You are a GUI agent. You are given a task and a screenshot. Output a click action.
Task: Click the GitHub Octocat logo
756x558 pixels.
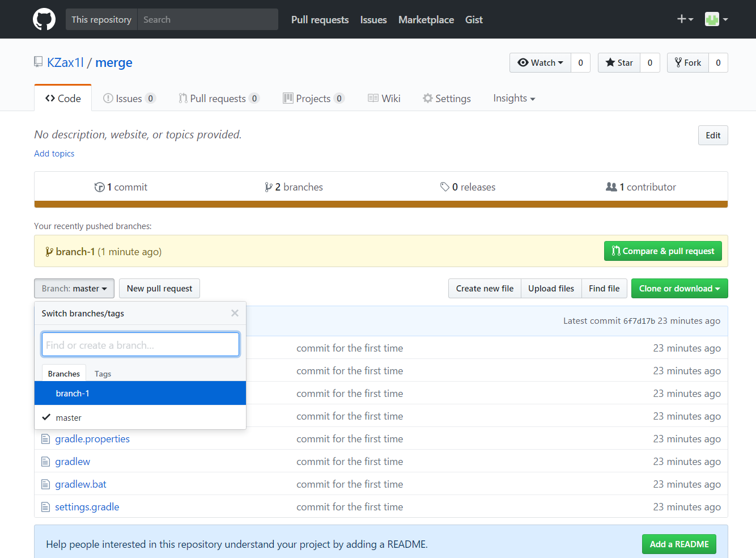point(44,19)
